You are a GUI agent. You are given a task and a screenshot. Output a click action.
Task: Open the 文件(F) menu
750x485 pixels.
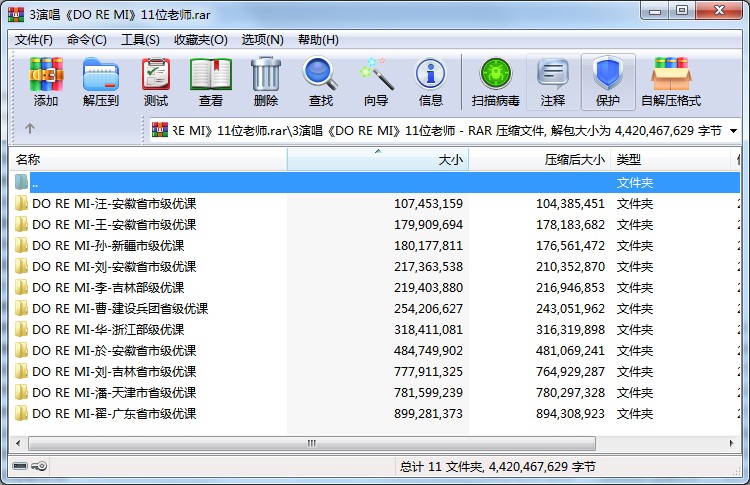tap(33, 40)
